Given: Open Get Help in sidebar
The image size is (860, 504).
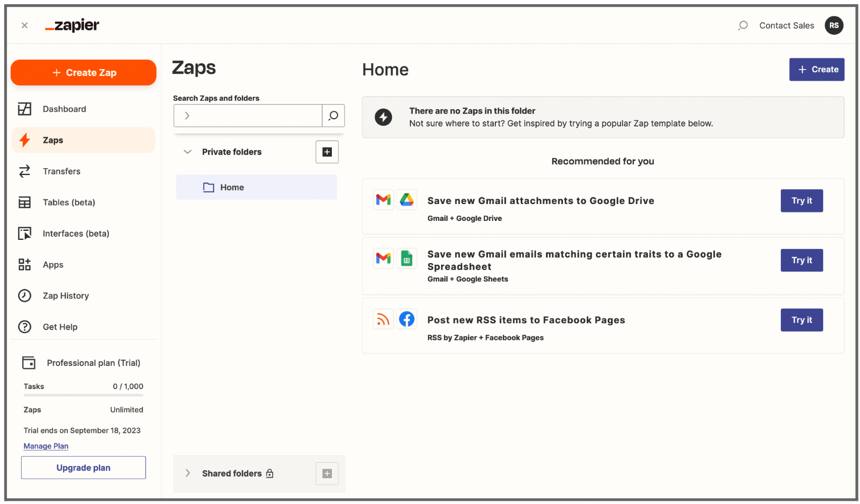Looking at the screenshot, I should [83, 327].
